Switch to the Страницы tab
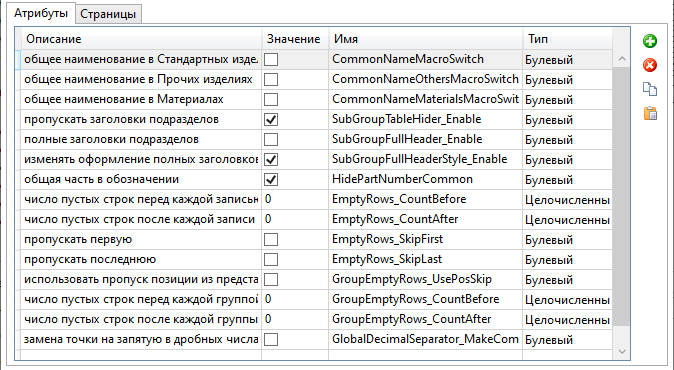This screenshot has width=674, height=370. tap(108, 14)
